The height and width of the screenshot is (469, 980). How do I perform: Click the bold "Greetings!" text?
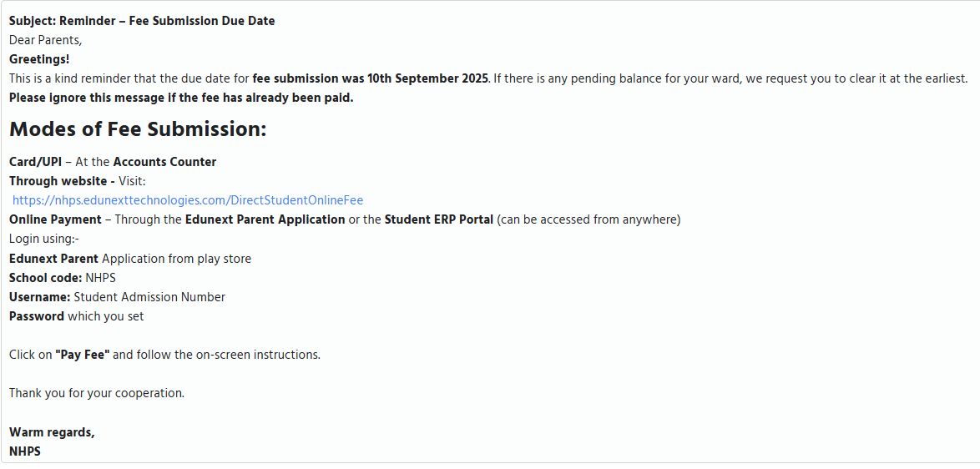pos(39,59)
